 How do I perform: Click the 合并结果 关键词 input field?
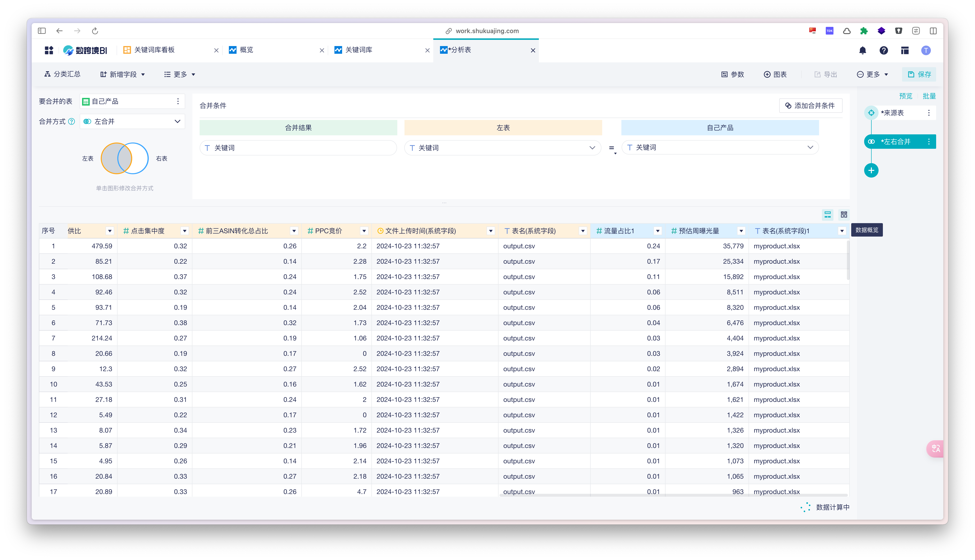coord(298,148)
